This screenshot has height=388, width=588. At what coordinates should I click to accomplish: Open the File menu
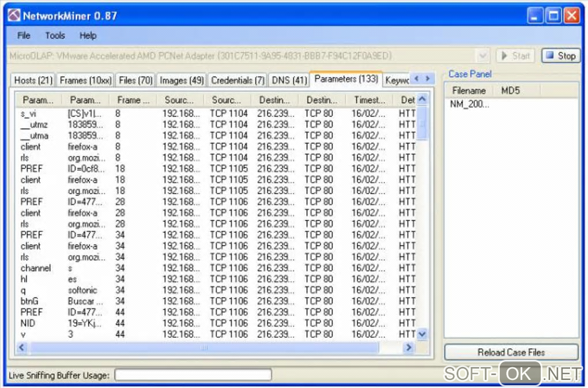24,36
